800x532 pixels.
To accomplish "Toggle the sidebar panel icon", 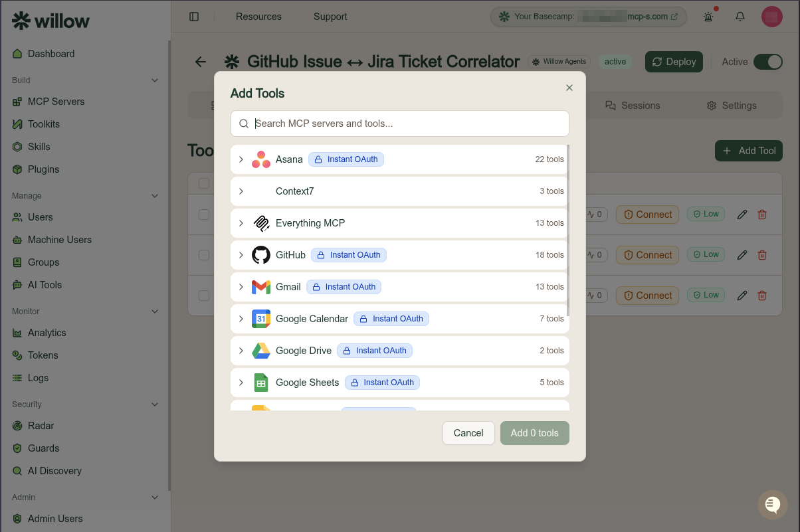I will (x=194, y=17).
